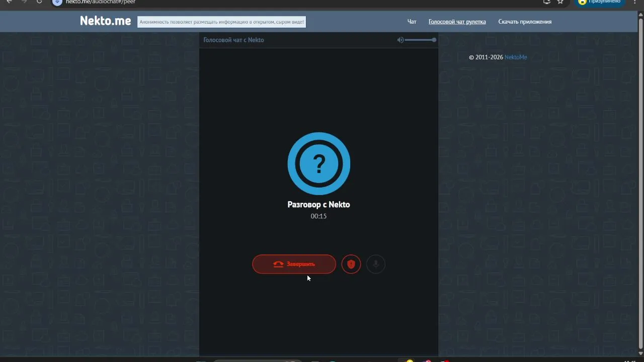The width and height of the screenshot is (644, 362).
Task: Open Скачать приложения page
Action: point(525,22)
